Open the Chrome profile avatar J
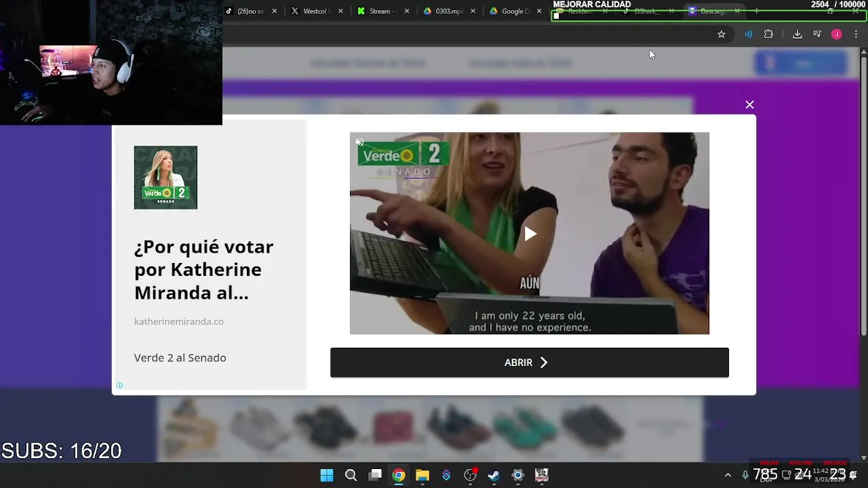This screenshot has height=488, width=868. click(837, 34)
